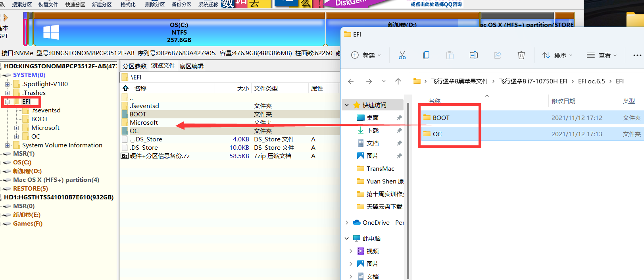Click the Explorer back navigation arrow
Screen dimensions: 644x280
pyautogui.click(x=351, y=81)
